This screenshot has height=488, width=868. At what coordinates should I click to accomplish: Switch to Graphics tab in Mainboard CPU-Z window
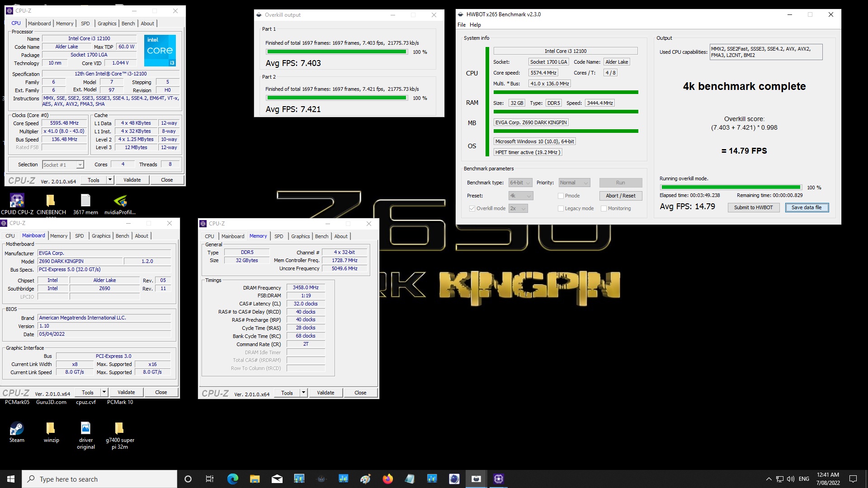coord(101,236)
